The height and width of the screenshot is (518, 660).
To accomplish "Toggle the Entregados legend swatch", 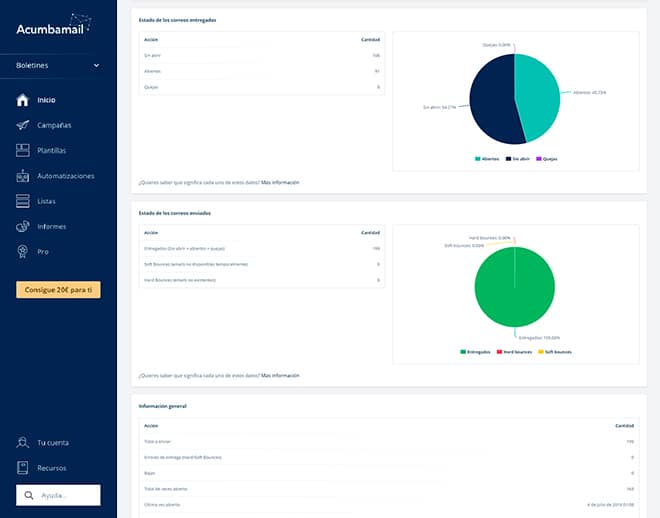I will coord(464,352).
